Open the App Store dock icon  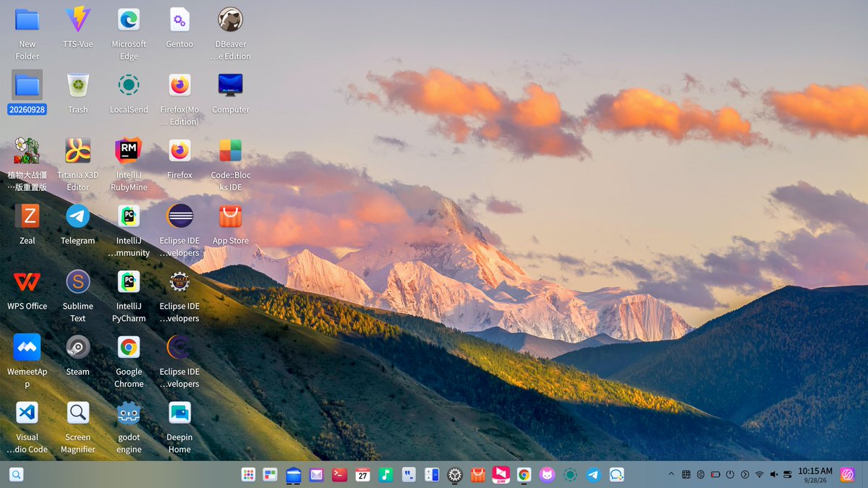coord(477,475)
